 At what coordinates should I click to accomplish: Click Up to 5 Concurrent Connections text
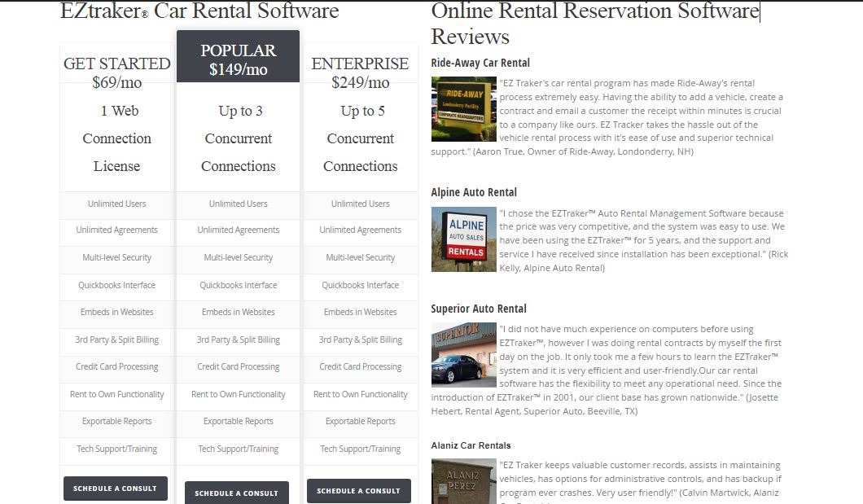(x=361, y=138)
